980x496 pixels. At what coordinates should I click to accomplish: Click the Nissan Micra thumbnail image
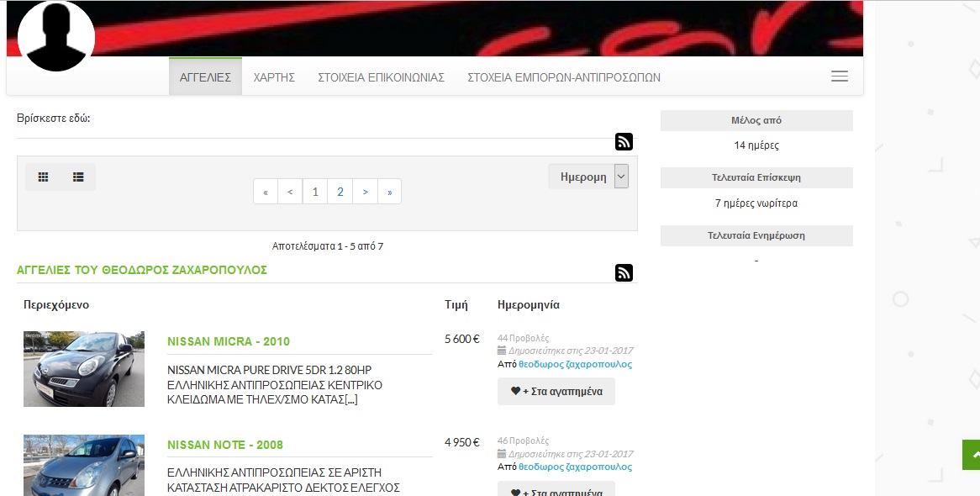point(84,369)
